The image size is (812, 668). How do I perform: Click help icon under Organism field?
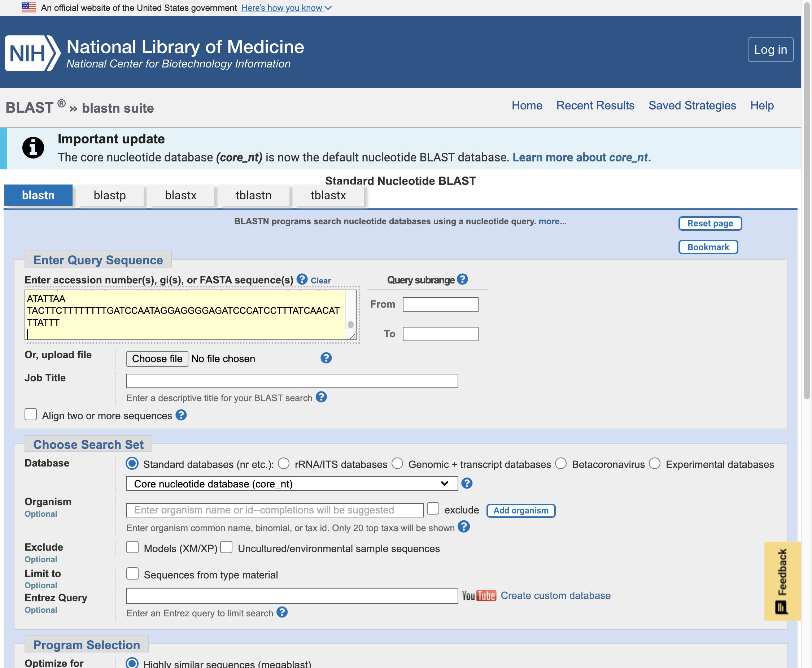(463, 526)
